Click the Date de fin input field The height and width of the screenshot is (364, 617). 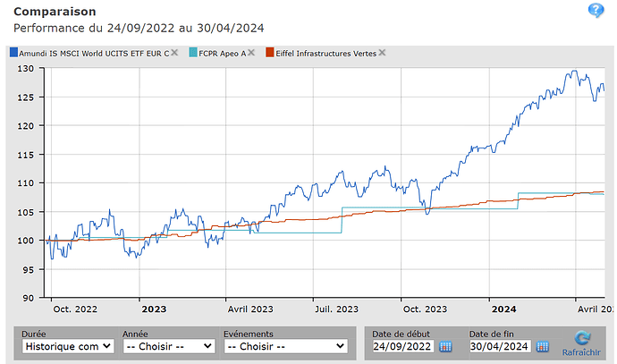500,346
